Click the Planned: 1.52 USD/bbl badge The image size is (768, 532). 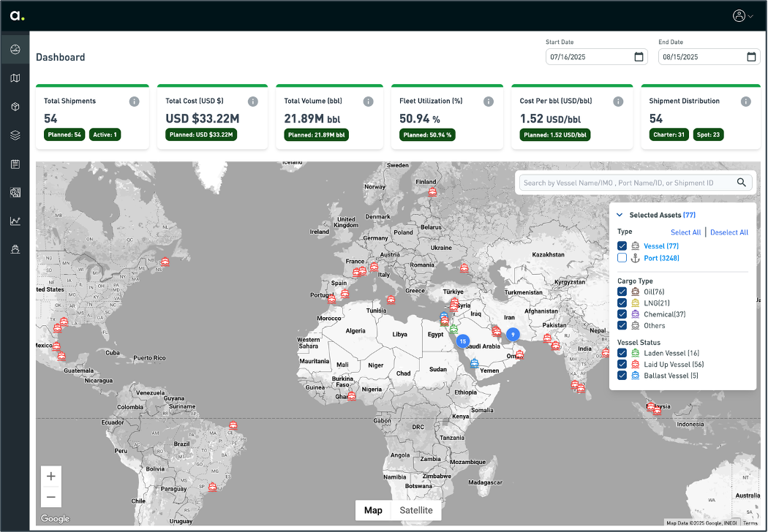pos(555,134)
